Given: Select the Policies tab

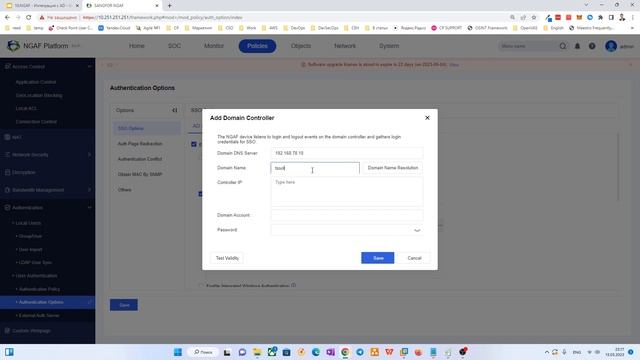Looking at the screenshot, I should point(257,46).
